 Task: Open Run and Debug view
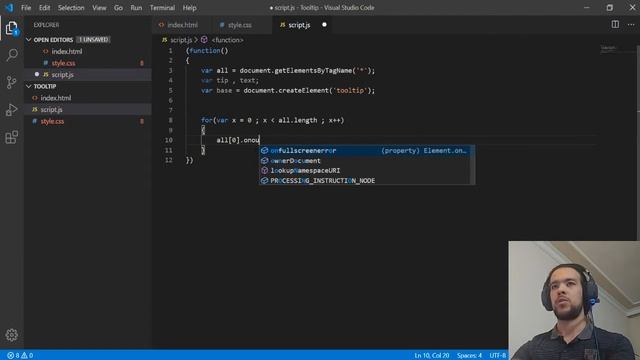click(11, 110)
